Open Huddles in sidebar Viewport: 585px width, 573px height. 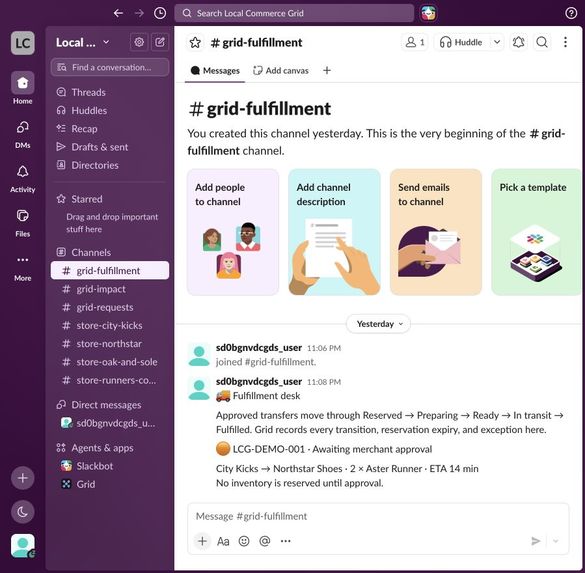[110, 110]
